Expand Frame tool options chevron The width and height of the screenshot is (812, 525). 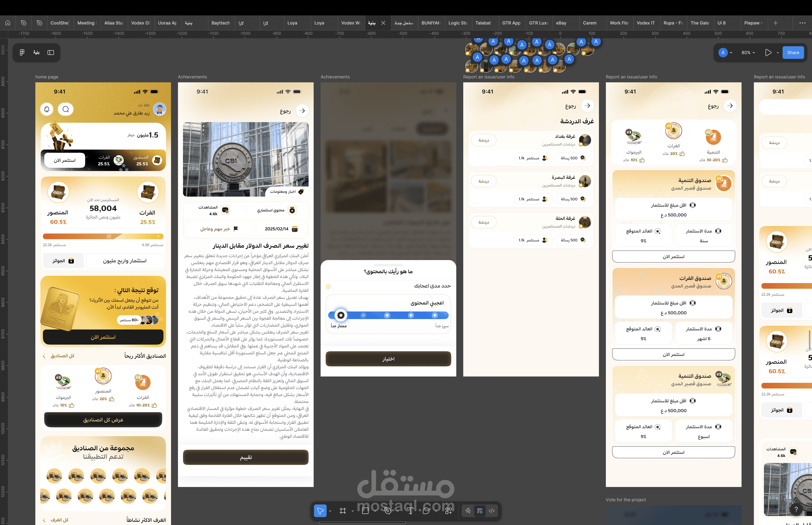[x=352, y=511]
